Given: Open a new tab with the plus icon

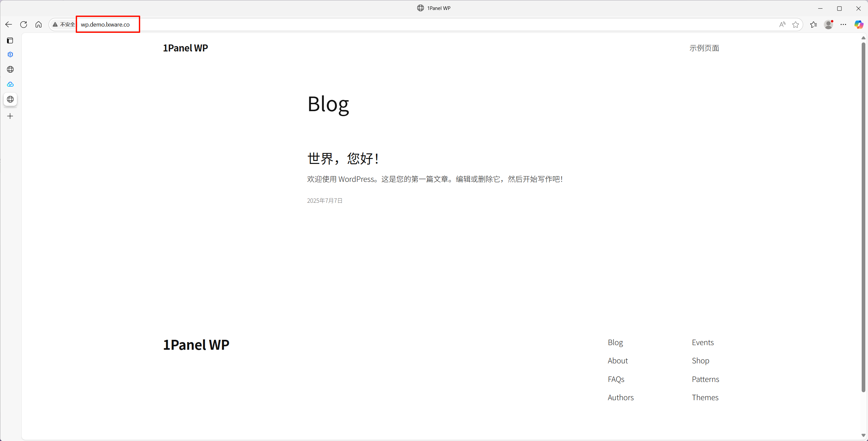Looking at the screenshot, I should [x=10, y=116].
